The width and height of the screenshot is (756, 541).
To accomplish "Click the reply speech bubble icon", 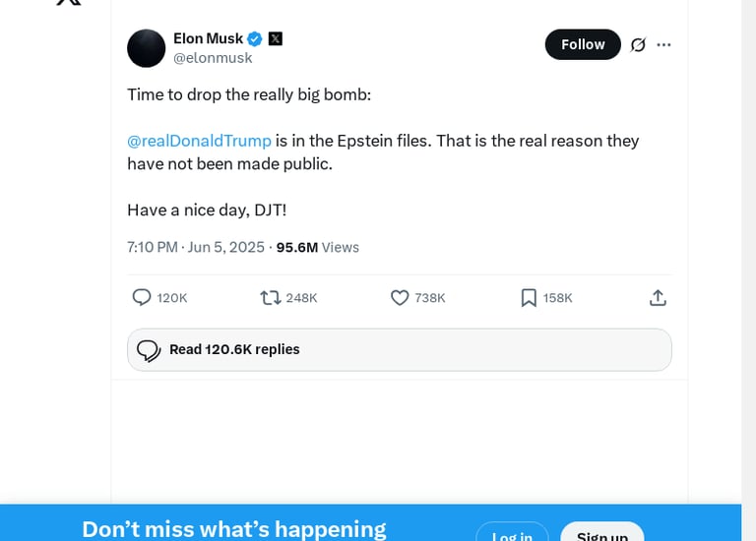I will click(x=142, y=297).
